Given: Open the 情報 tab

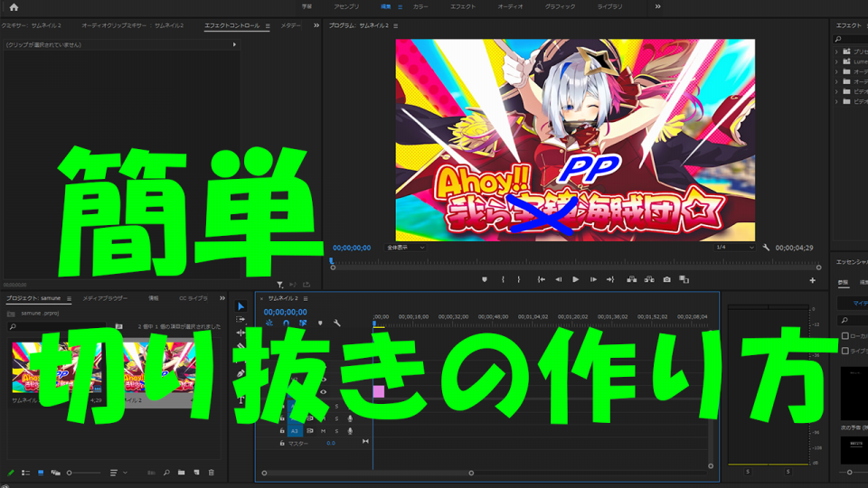Looking at the screenshot, I should coord(154,299).
